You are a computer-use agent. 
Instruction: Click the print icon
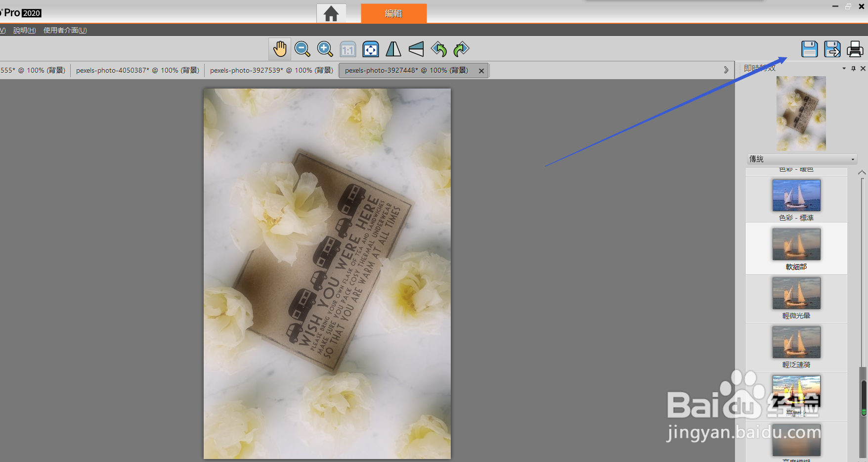click(855, 49)
